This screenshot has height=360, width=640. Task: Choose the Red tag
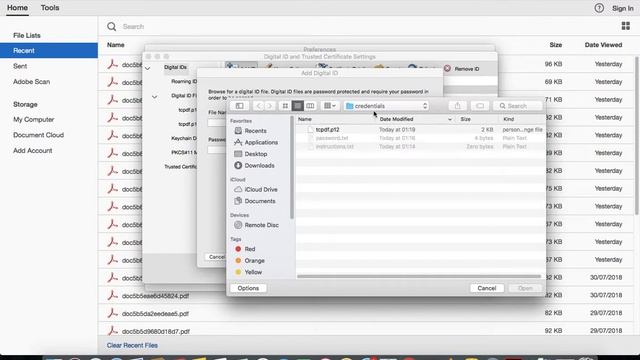pos(249,249)
